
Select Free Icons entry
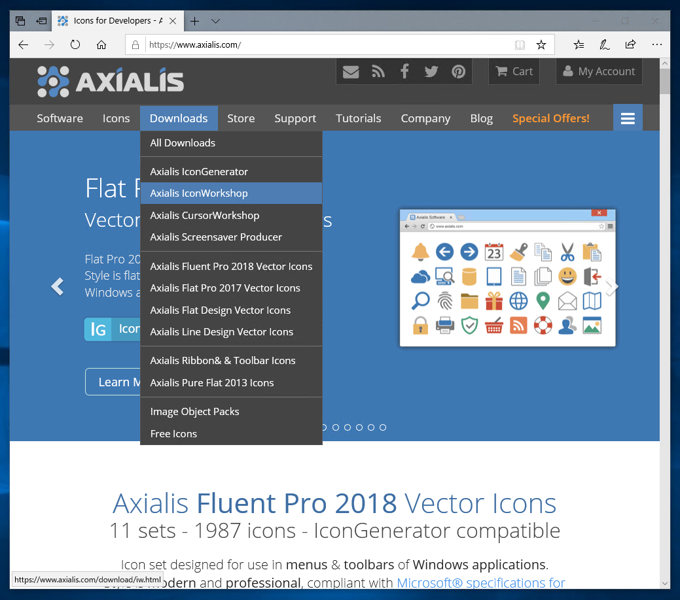(x=231, y=434)
